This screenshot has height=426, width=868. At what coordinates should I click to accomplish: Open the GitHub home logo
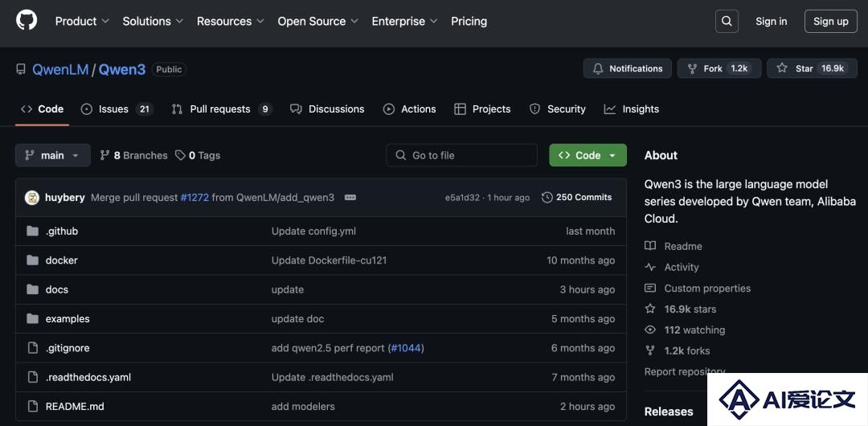[x=27, y=21]
